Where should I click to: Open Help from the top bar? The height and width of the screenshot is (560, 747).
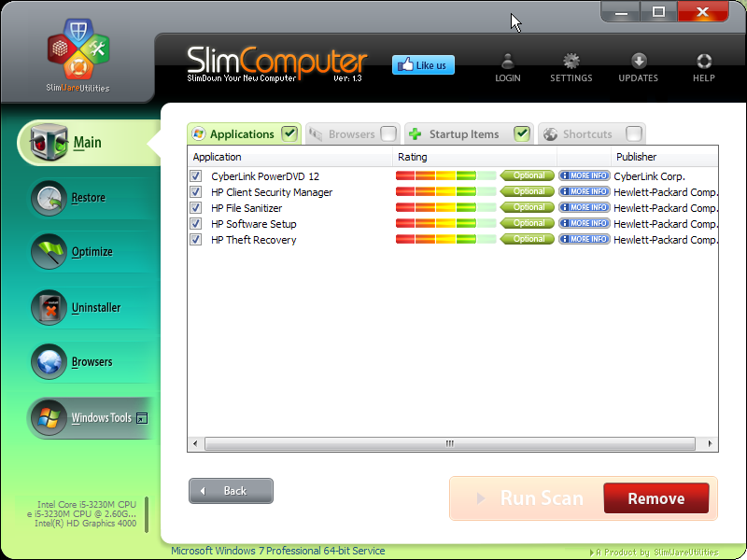(703, 65)
